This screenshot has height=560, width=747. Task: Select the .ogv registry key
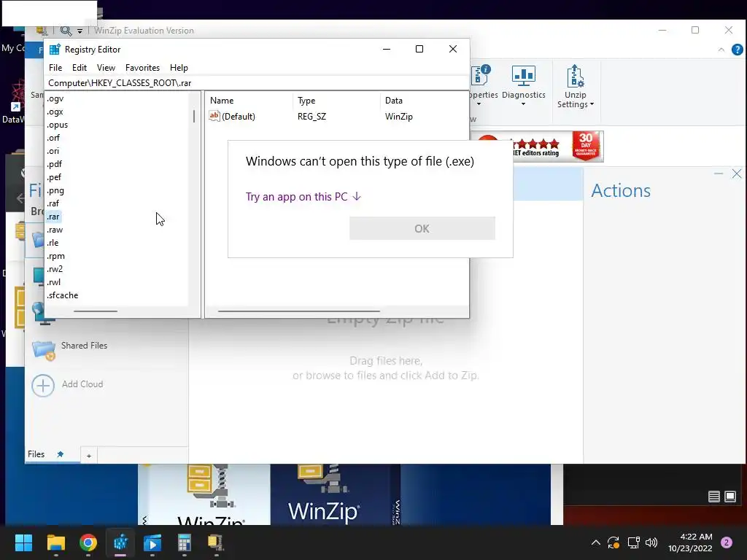[55, 98]
